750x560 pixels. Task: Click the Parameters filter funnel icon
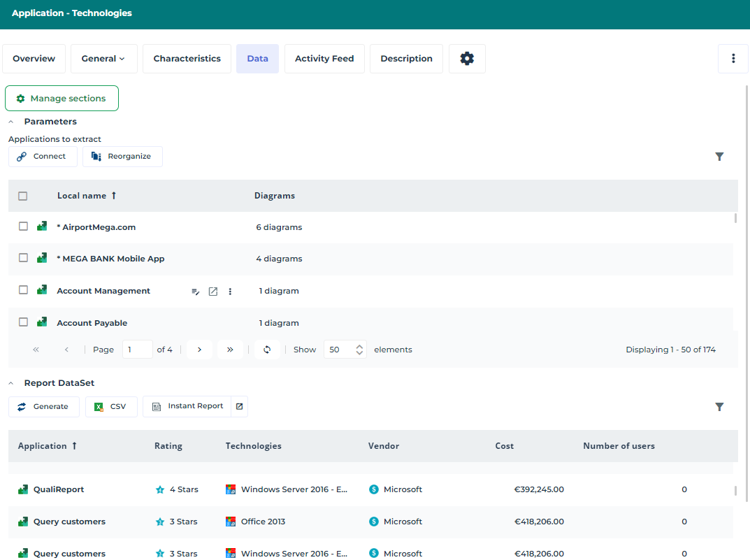point(719,157)
